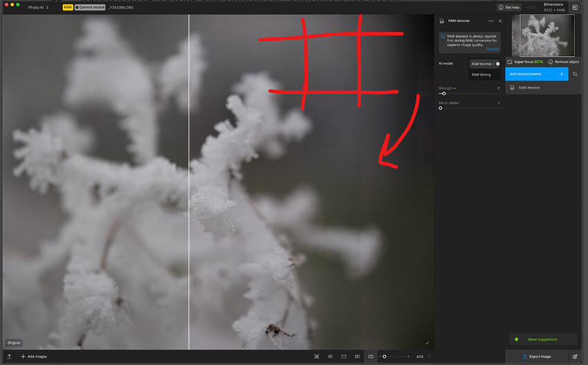The image size is (588, 365).
Task: Click Add enhancements button
Action: click(537, 74)
